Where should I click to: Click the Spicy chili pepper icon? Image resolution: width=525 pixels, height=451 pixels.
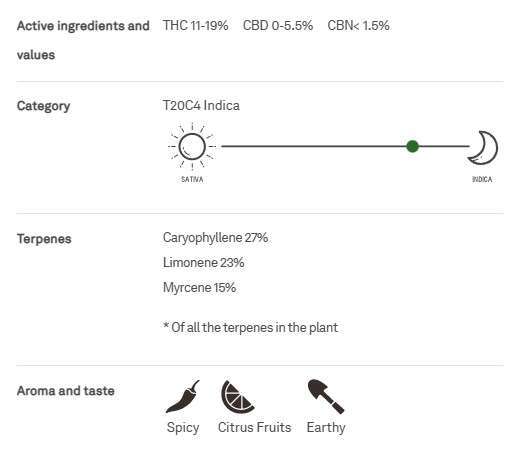click(x=183, y=396)
